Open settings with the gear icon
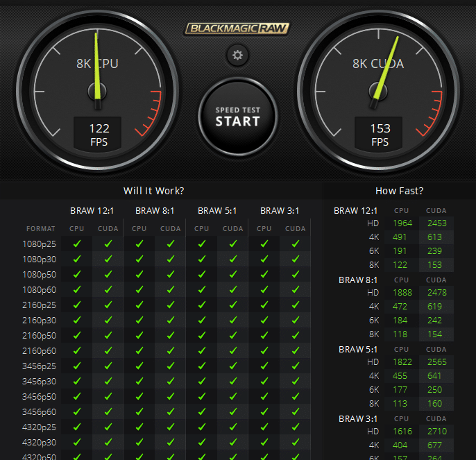 (237, 56)
